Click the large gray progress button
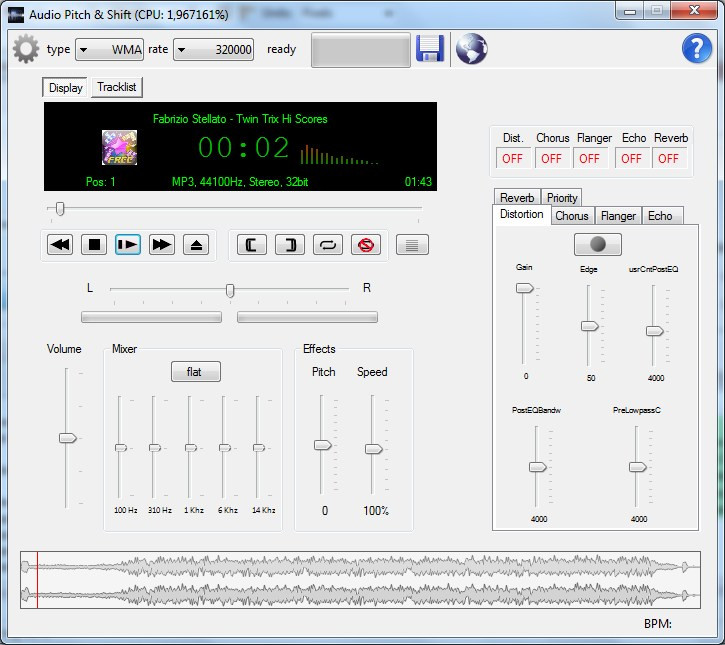 tap(361, 50)
